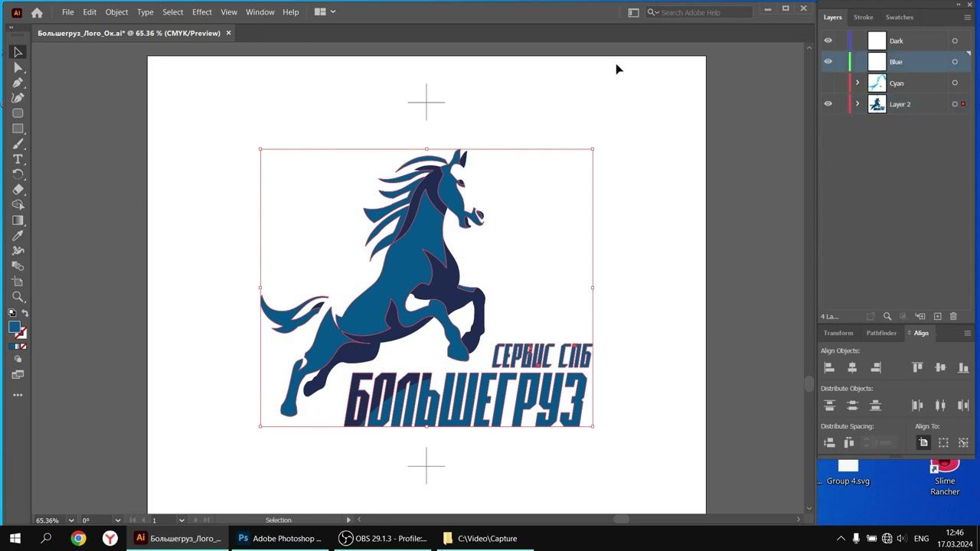Open the Layers panel options menu
The image size is (980, 551).
point(968,17)
